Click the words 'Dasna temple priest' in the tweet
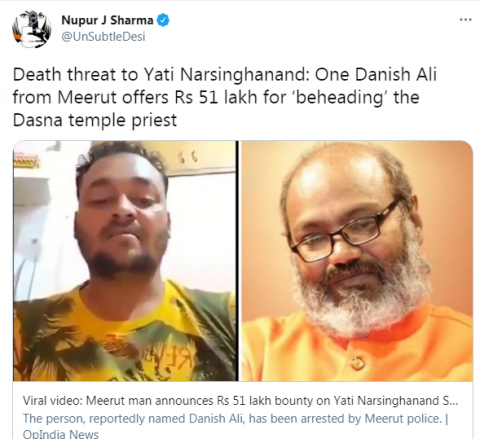The width and height of the screenshot is (480, 439). pyautogui.click(x=95, y=120)
